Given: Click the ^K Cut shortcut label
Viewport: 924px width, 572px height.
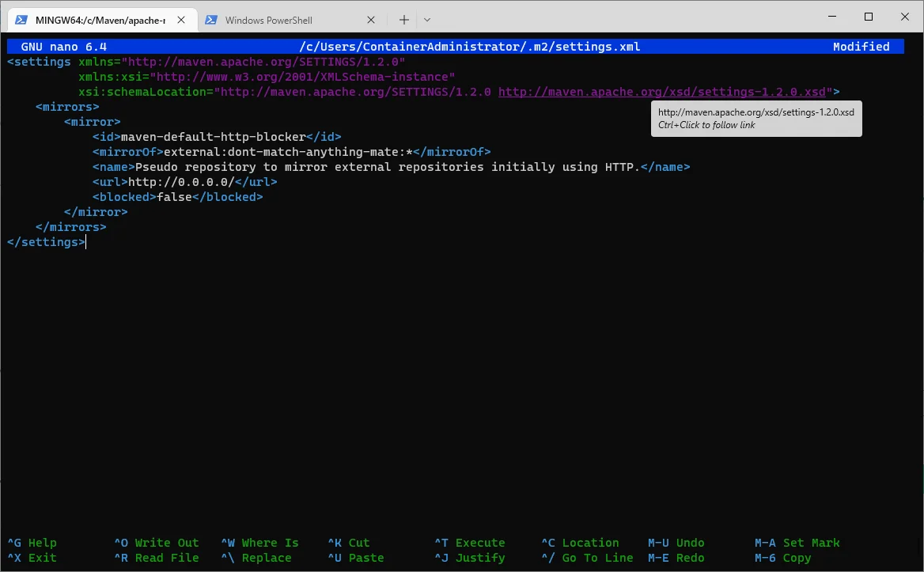Looking at the screenshot, I should [349, 543].
